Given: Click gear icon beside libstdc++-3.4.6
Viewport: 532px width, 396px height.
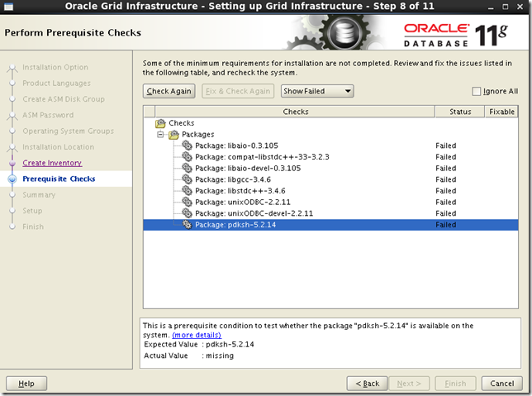Looking at the screenshot, I should [187, 191].
